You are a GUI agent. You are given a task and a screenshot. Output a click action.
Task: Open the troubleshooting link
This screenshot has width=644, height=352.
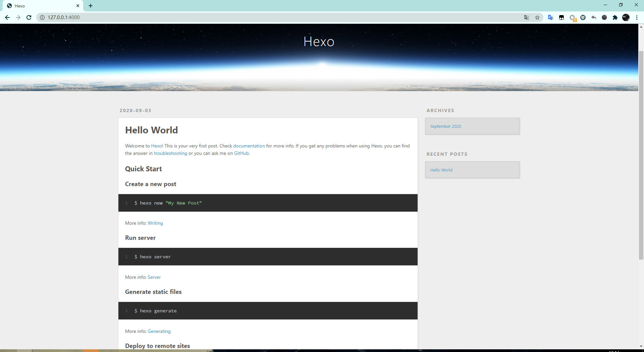point(170,153)
